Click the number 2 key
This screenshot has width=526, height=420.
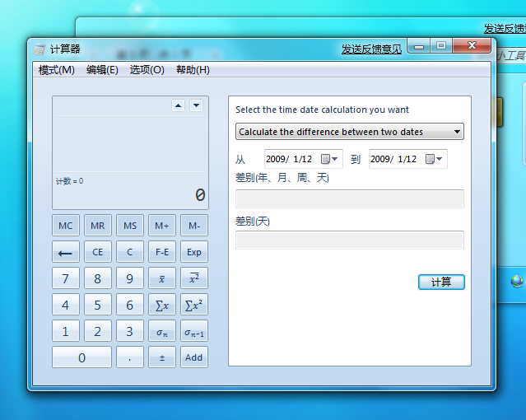coord(98,331)
